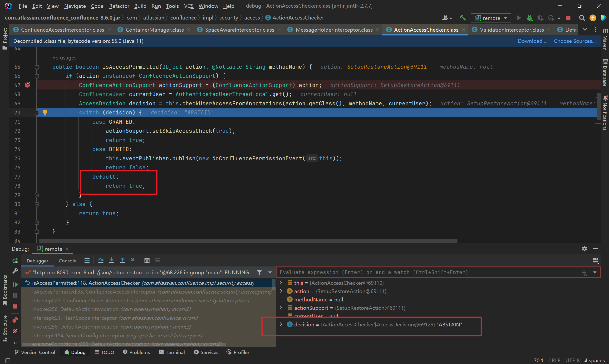Screen dimensions: 609x364
Task: Switch to ConfluenceAccessInterceptor.class tab
Action: [x=62, y=30]
